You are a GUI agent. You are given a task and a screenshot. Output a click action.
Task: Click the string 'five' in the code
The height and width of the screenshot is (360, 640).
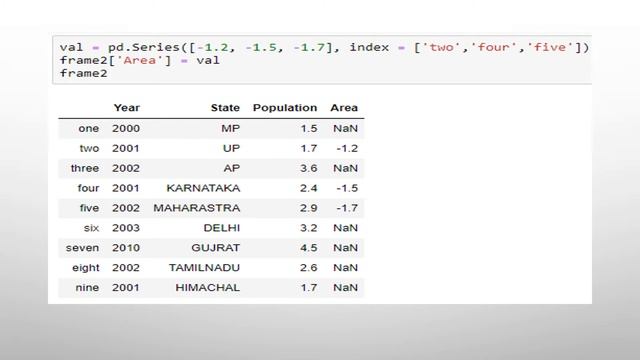pyautogui.click(x=550, y=47)
